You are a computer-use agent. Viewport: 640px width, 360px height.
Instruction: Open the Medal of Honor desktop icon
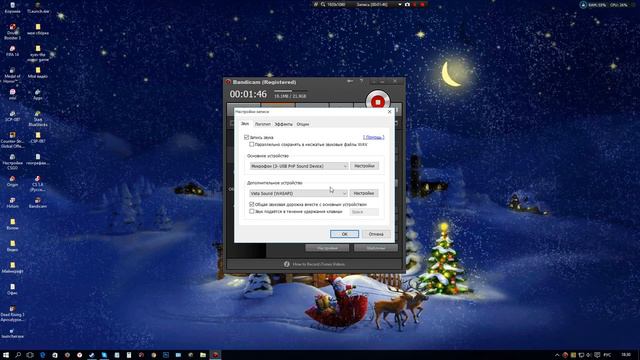click(x=12, y=75)
